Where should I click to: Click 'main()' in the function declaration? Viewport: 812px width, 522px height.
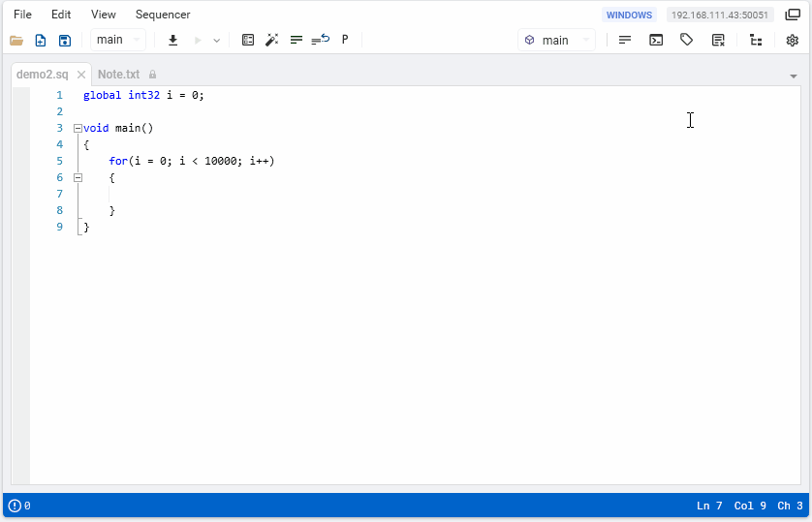134,128
